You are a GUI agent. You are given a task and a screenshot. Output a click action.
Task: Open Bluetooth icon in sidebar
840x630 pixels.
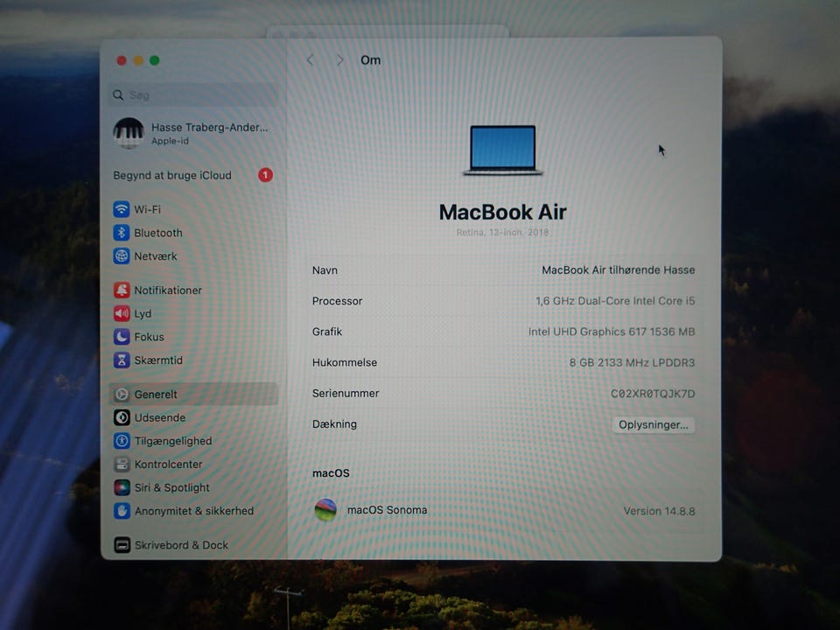click(122, 233)
